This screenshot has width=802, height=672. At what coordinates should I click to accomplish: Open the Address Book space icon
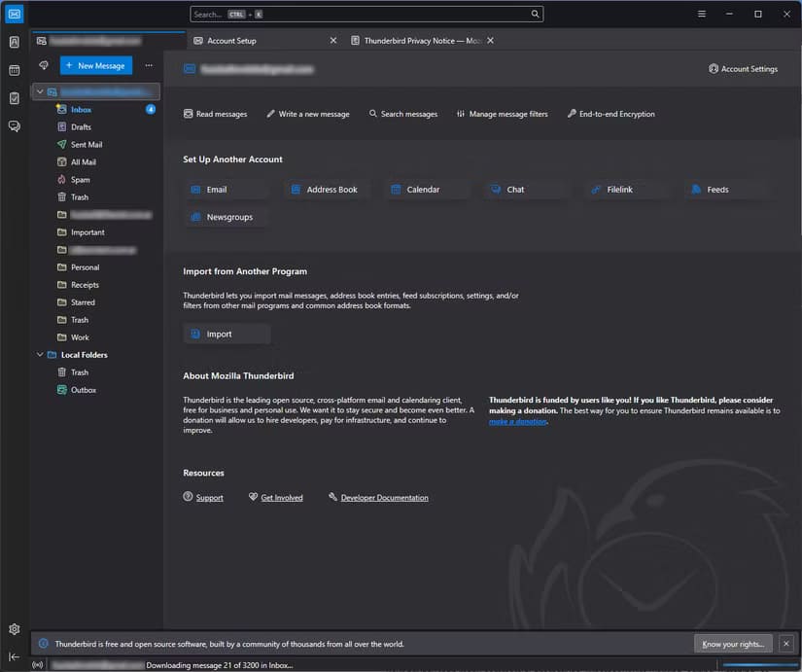click(x=15, y=42)
